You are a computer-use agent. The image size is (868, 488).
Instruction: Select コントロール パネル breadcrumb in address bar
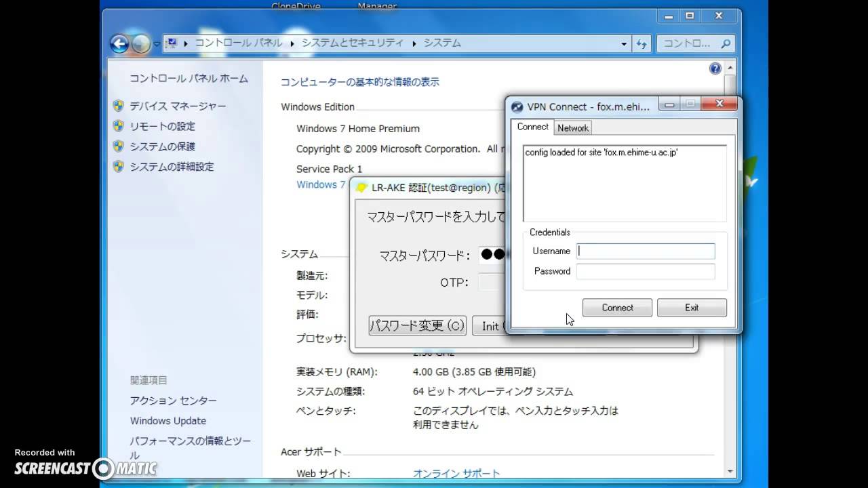(x=239, y=43)
